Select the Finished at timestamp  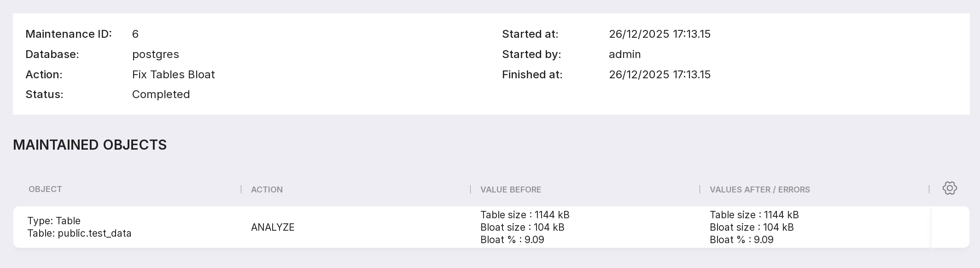[659, 75]
